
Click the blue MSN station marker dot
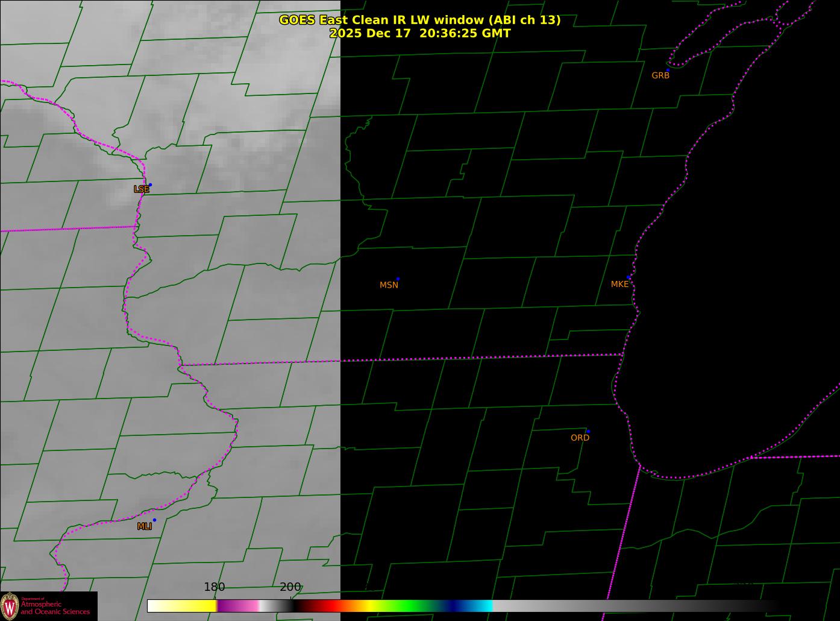(x=398, y=279)
